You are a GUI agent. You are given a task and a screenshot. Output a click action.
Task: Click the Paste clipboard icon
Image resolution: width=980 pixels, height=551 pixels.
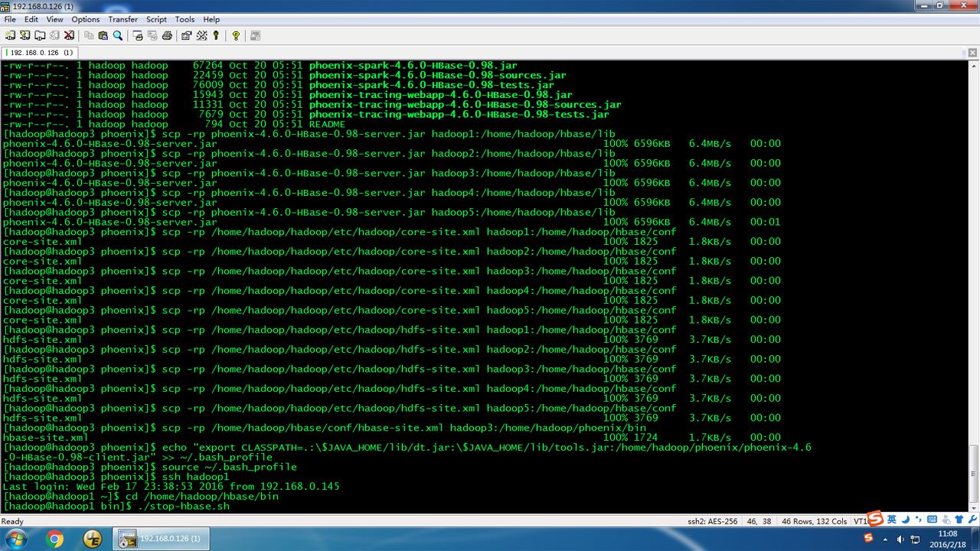point(103,35)
